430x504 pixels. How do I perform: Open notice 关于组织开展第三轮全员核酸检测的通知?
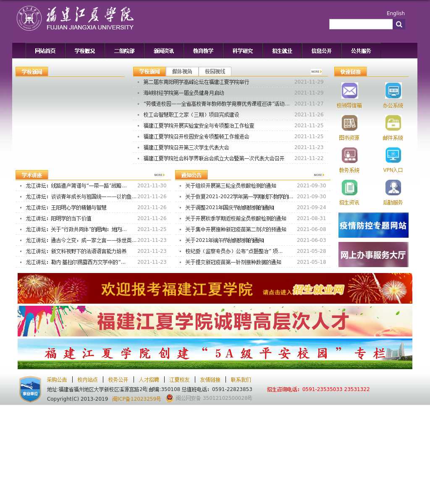pos(231,186)
